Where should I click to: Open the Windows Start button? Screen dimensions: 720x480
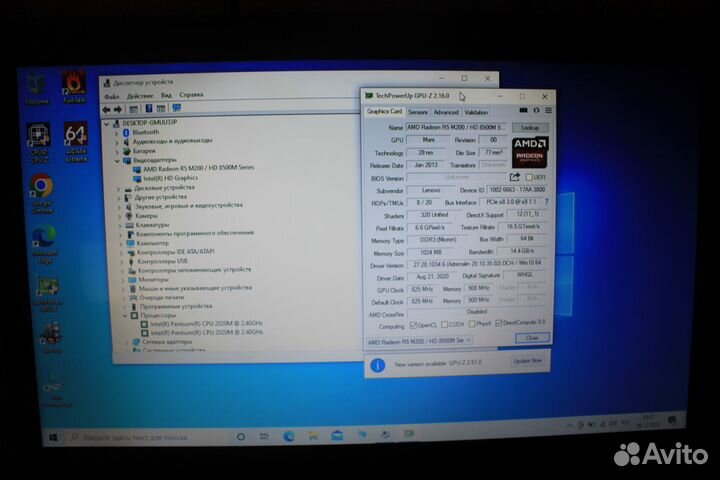coord(53,437)
